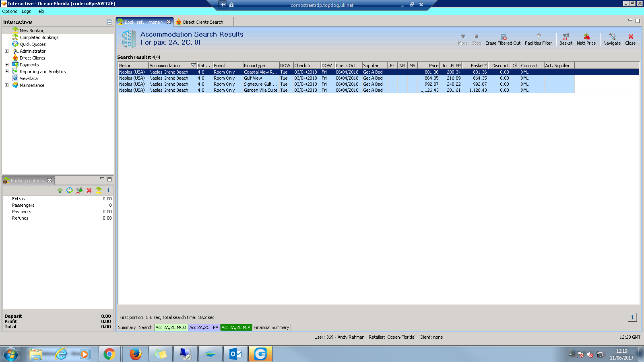644x362 pixels.
Task: Open Direct Clients in the tree
Action: tap(33, 58)
